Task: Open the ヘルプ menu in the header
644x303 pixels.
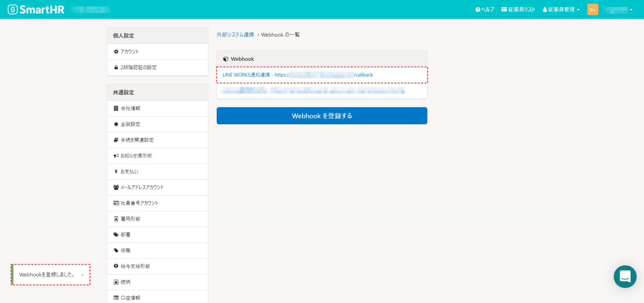Action: pos(484,9)
